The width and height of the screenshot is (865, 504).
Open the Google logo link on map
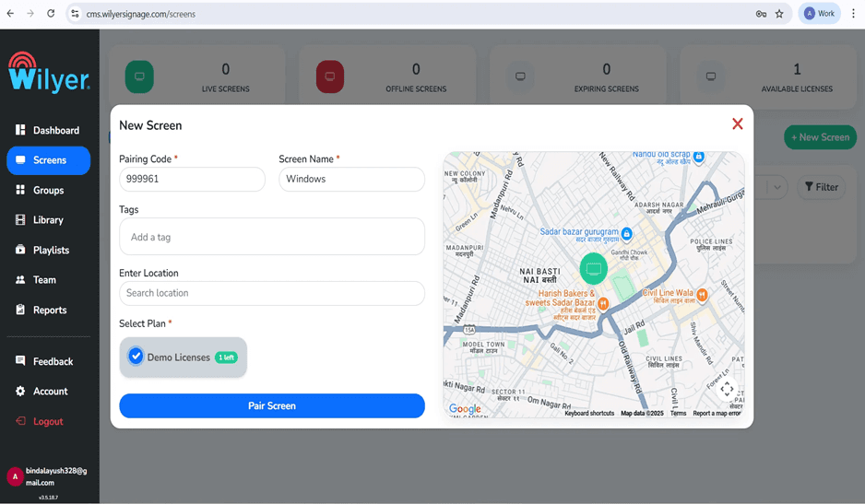click(x=465, y=408)
